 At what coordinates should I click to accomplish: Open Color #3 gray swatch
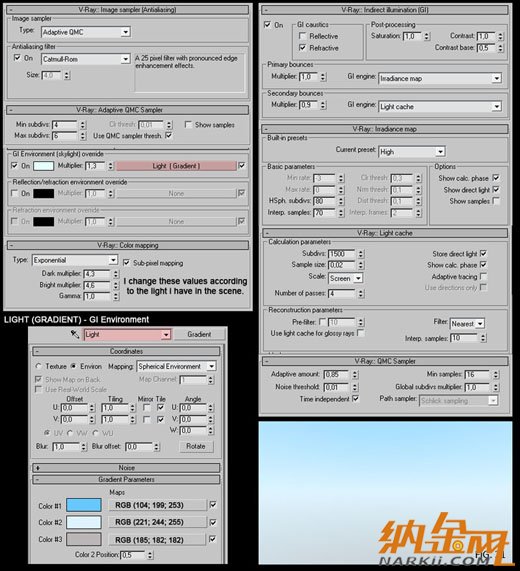click(84, 539)
